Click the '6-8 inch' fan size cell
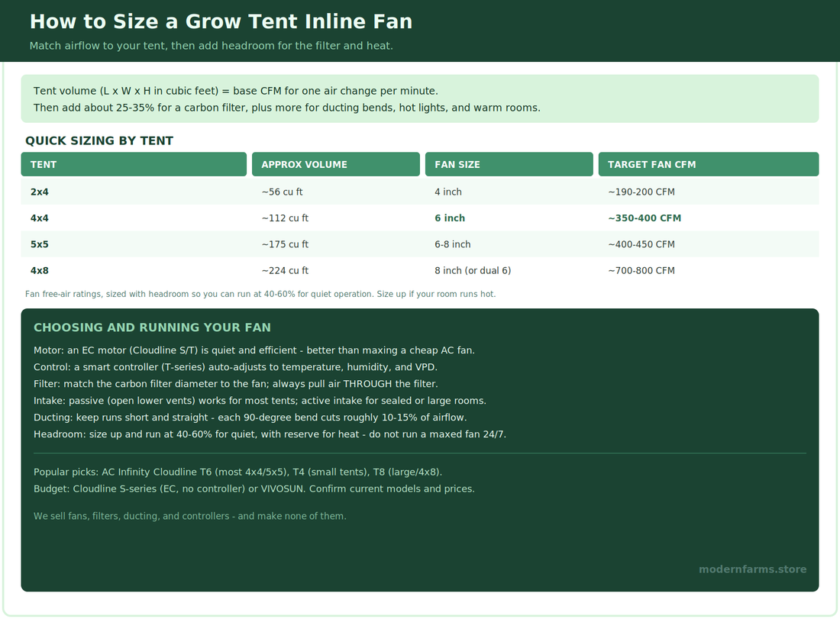This screenshot has width=840, height=619. coord(453,244)
